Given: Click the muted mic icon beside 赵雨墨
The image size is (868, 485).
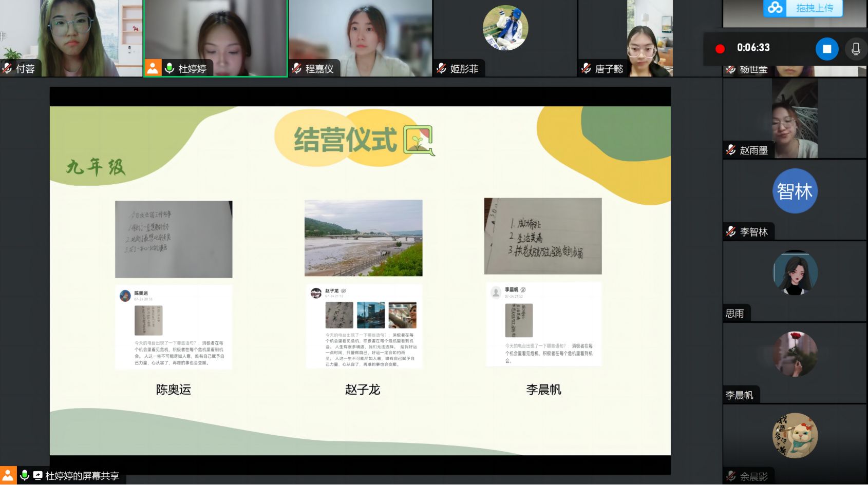Looking at the screenshot, I should [x=731, y=150].
